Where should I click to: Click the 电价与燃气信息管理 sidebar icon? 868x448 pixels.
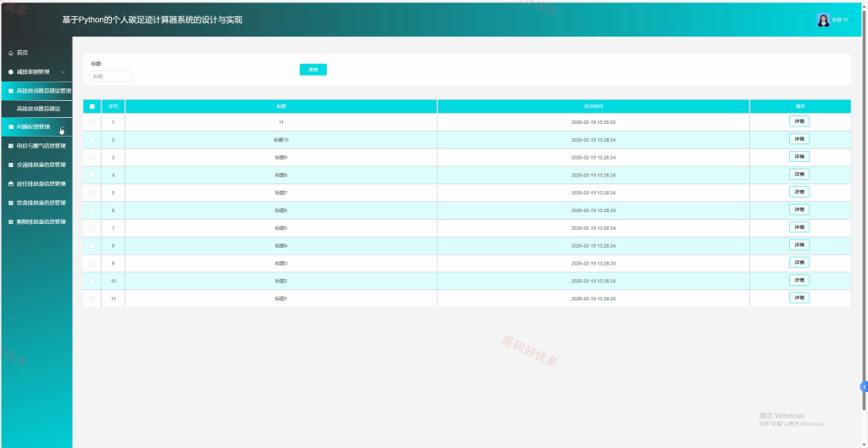pyautogui.click(x=10, y=146)
